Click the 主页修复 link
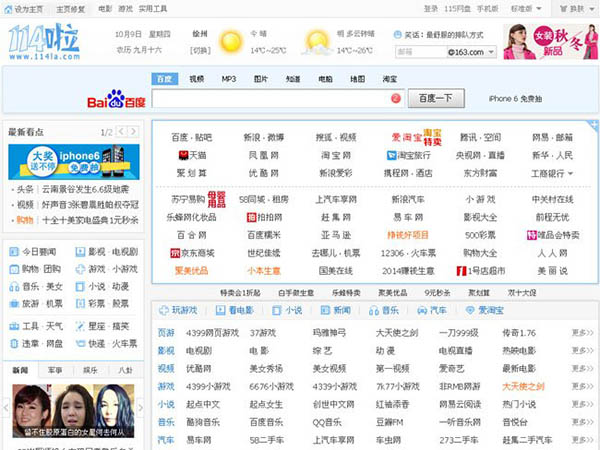This screenshot has width=600, height=450. 70,9
